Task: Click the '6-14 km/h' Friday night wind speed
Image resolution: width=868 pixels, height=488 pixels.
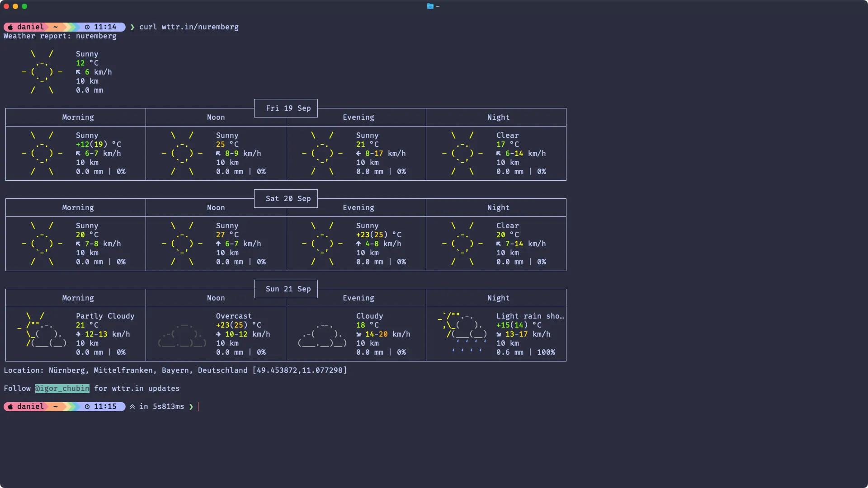Action: [526, 154]
